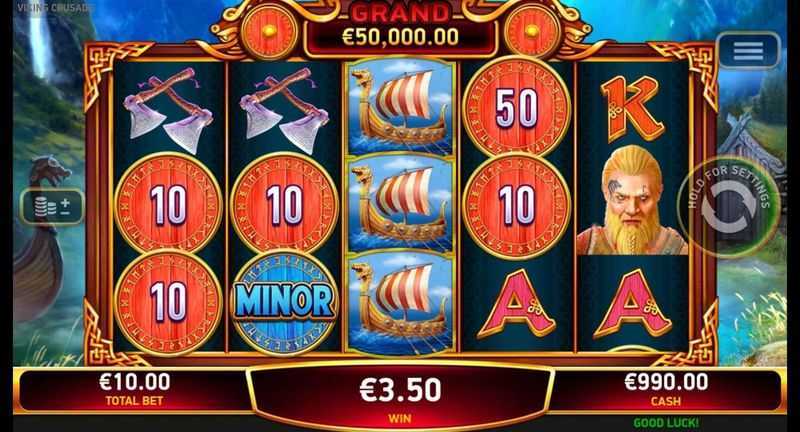
Task: Select pink A symbol on fourth reel
Action: coord(516,304)
